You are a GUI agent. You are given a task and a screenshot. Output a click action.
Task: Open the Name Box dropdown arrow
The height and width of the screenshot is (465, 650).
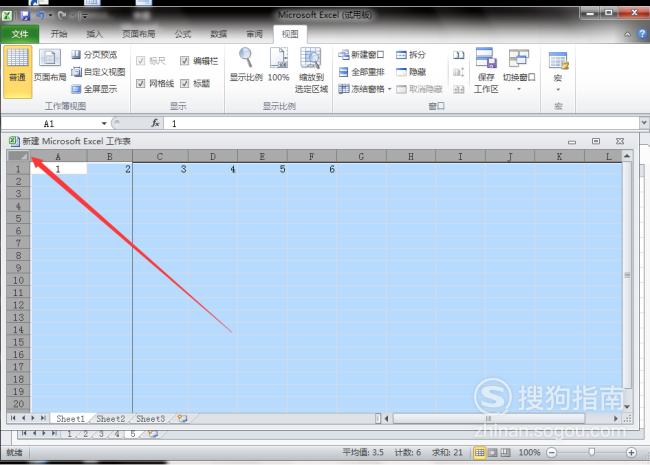tap(104, 124)
